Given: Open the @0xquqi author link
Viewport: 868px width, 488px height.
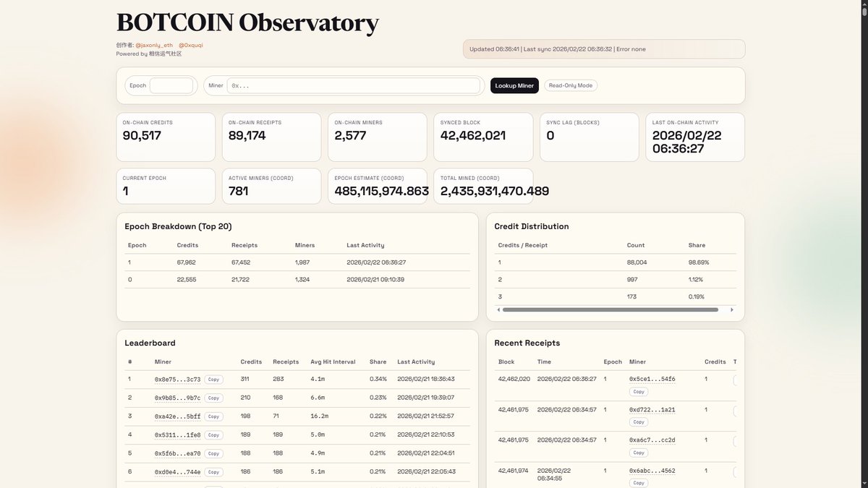Looking at the screenshot, I should point(190,45).
